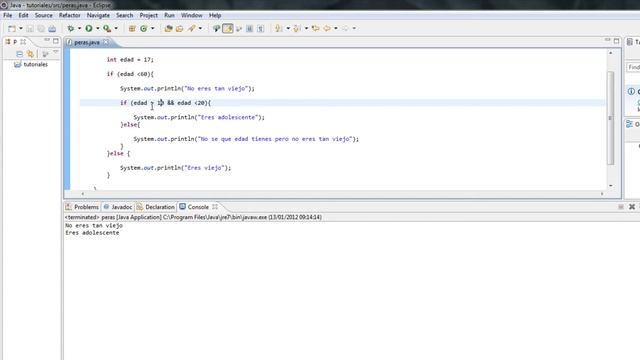Click the Previous Annotation icon
This screenshot has width=640, height=360.
[x=297, y=29]
